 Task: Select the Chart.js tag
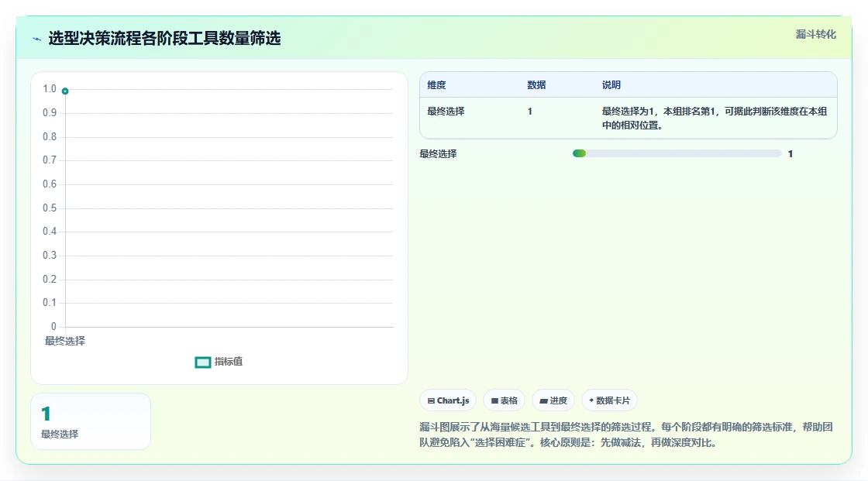(448, 400)
